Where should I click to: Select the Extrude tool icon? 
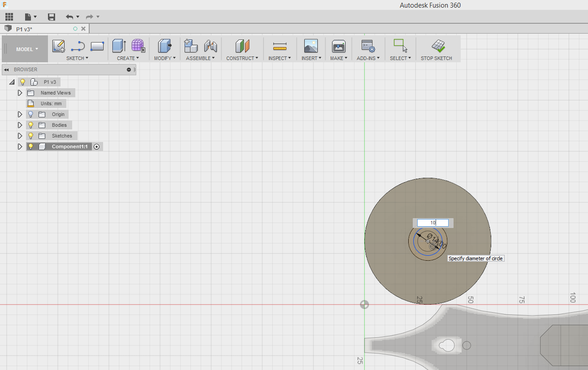pyautogui.click(x=119, y=46)
